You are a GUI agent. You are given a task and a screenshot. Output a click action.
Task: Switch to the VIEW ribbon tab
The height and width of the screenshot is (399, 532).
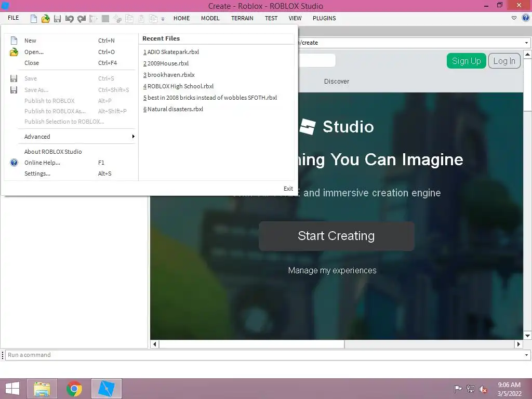click(295, 18)
